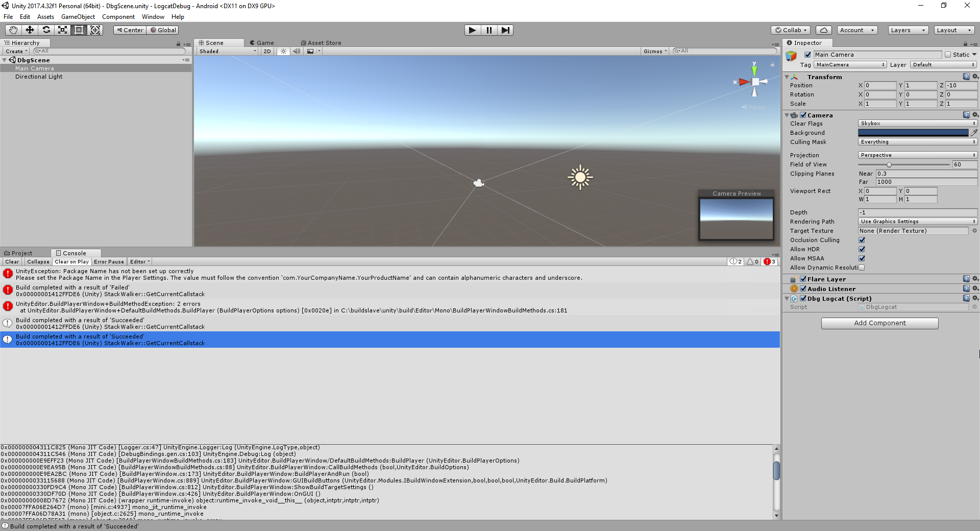Start Play mode

[473, 30]
